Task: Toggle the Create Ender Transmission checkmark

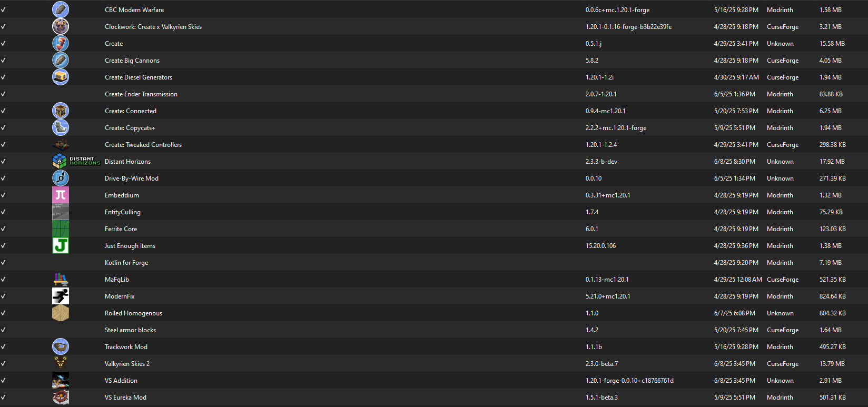Action: point(3,94)
